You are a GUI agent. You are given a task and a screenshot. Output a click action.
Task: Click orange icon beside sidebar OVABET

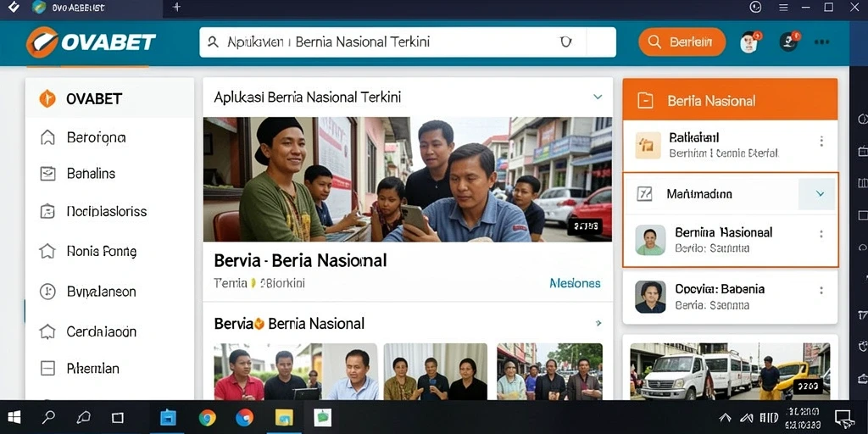click(x=47, y=99)
